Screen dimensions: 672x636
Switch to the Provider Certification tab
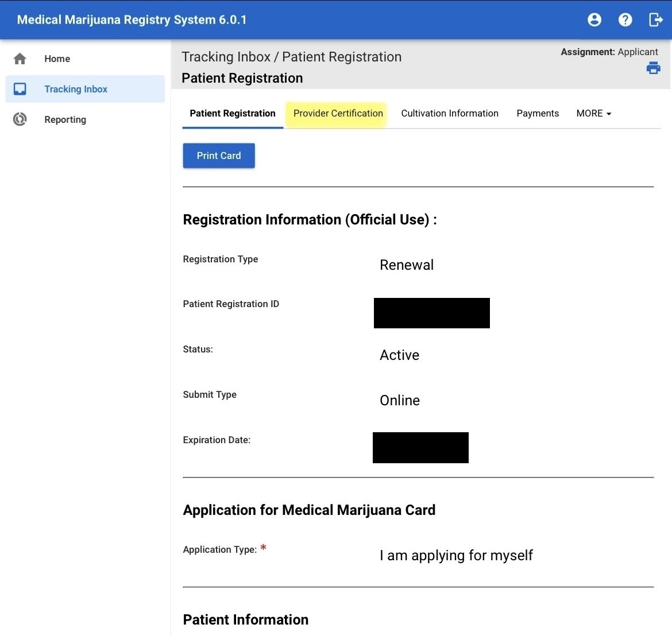pyautogui.click(x=338, y=114)
